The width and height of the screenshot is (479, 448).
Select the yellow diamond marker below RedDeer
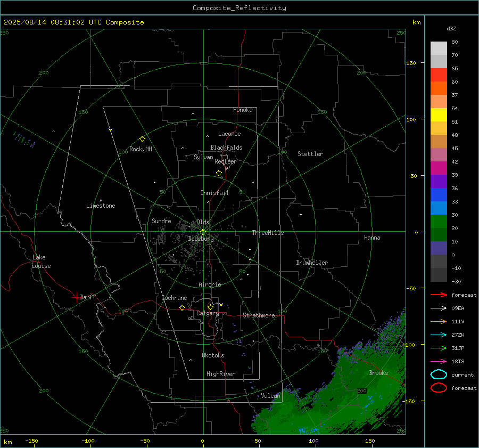[x=219, y=173]
